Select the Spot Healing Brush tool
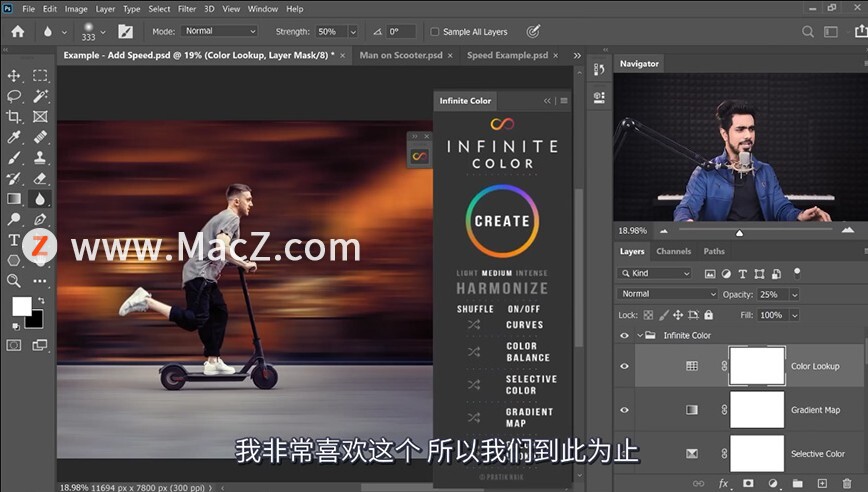 pyautogui.click(x=40, y=137)
